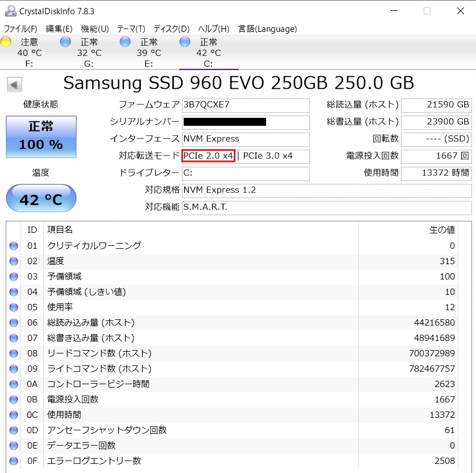Image resolution: width=476 pixels, height=473 pixels.
Task: Click power on count value 1667 回
Action: (x=436, y=156)
